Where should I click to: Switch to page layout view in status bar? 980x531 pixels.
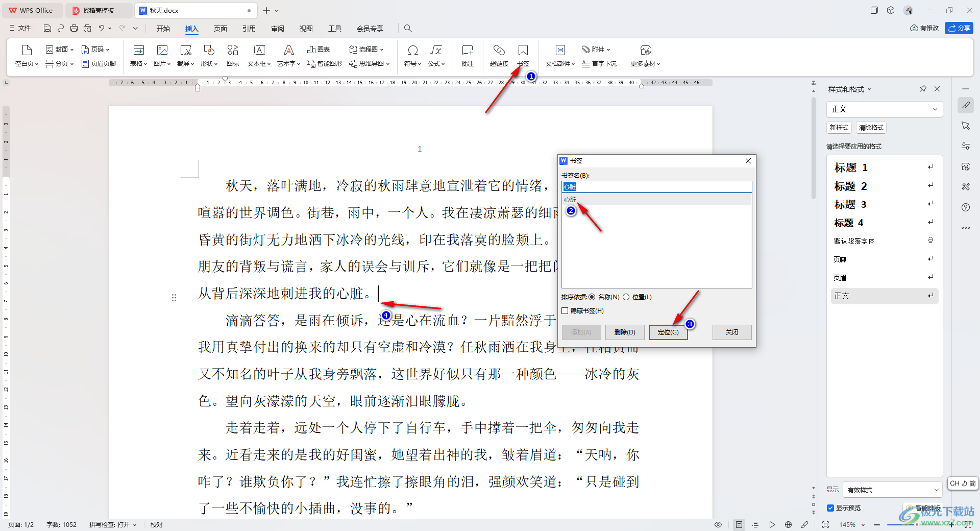click(739, 525)
